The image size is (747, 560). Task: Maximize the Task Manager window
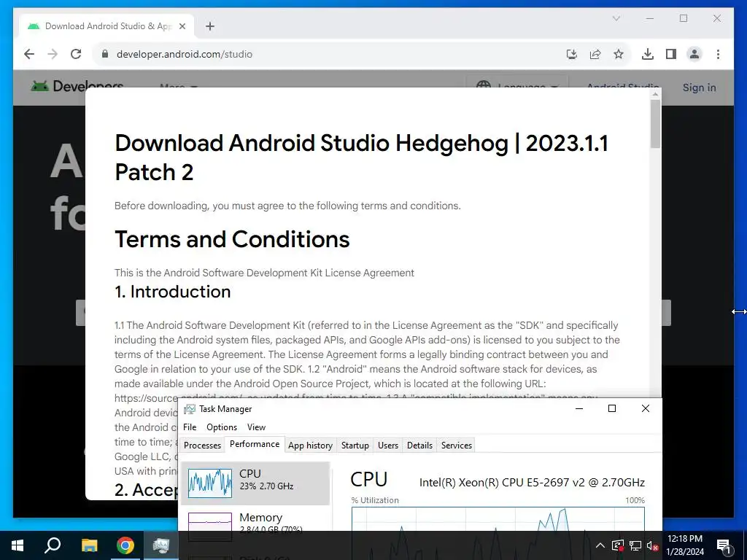tap(612, 408)
